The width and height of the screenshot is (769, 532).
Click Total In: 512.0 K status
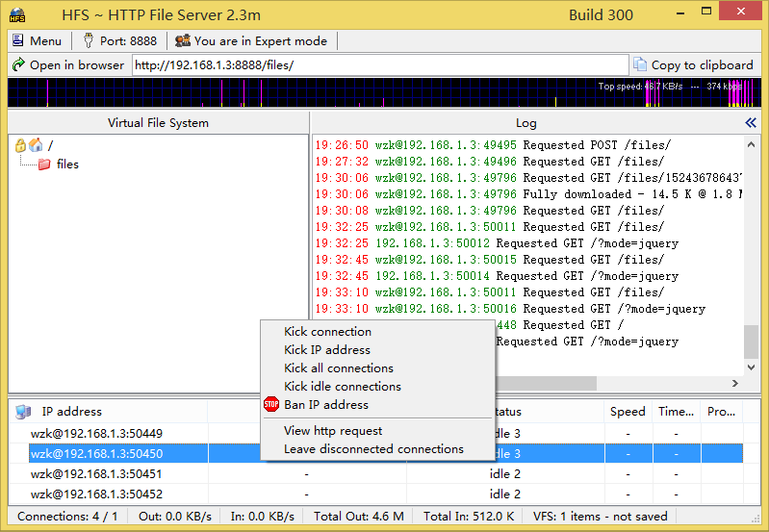pos(469,517)
